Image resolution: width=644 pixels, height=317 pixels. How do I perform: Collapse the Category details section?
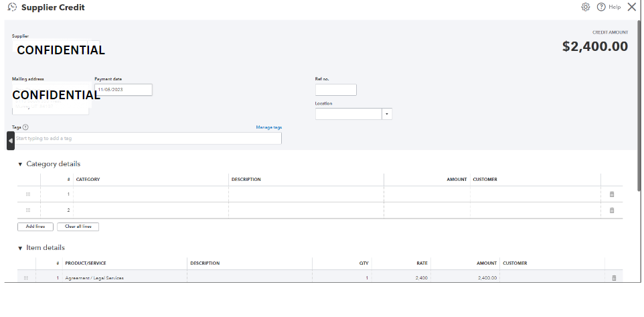pos(20,164)
